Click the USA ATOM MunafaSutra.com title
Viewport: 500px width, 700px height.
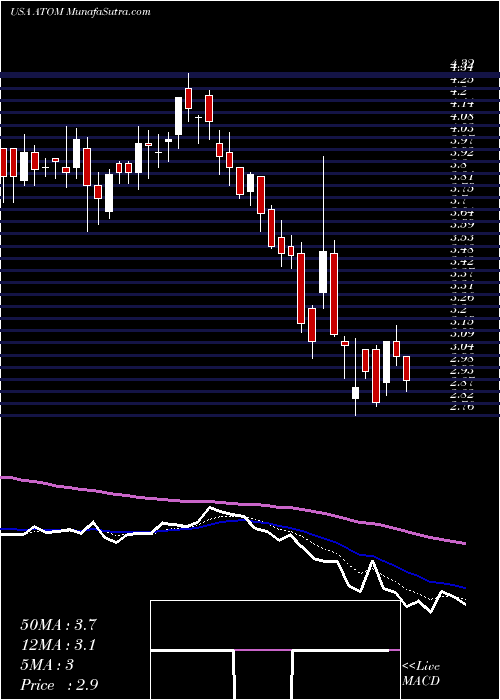click(x=80, y=12)
